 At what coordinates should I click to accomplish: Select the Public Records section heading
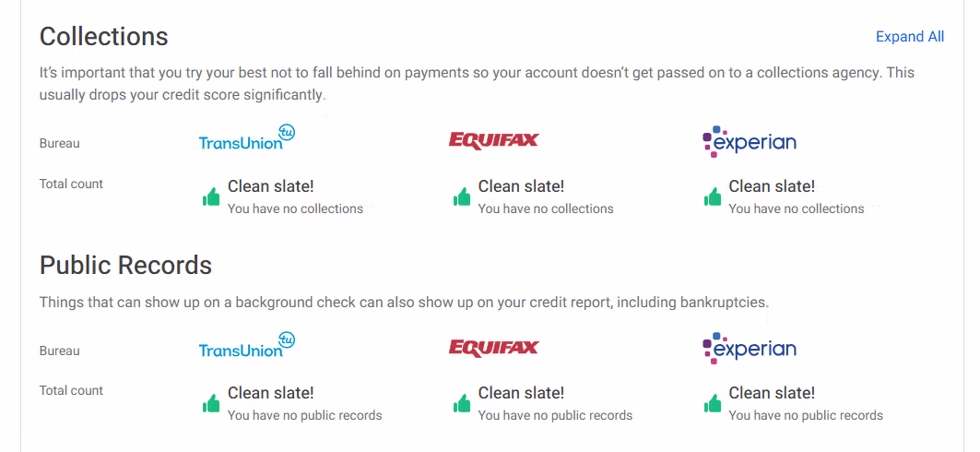(125, 266)
